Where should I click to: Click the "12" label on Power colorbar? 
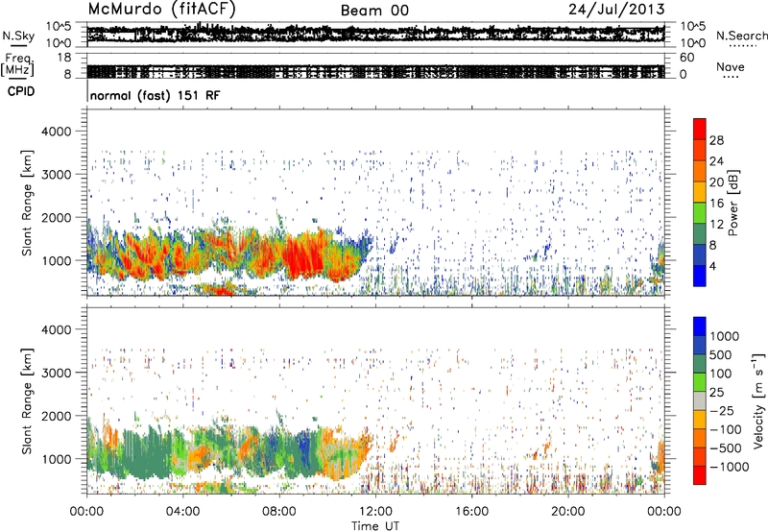click(716, 225)
